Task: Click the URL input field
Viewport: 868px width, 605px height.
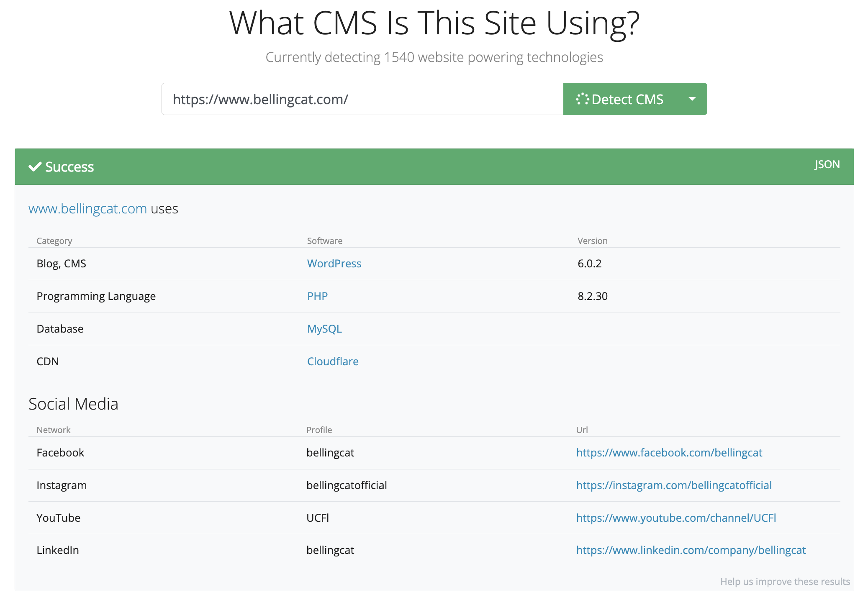Action: pyautogui.click(x=362, y=99)
